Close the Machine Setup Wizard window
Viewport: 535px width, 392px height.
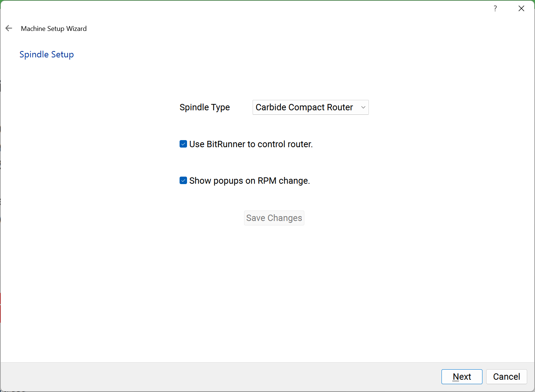[521, 9]
